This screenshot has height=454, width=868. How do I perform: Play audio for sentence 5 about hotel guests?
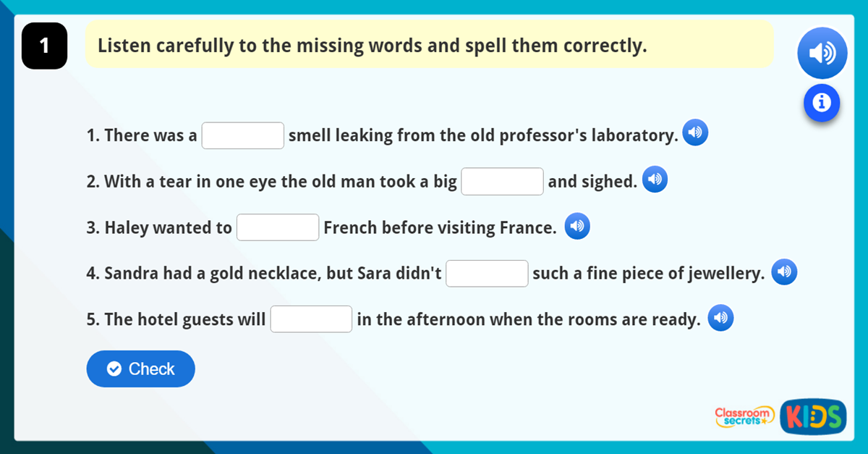720,318
